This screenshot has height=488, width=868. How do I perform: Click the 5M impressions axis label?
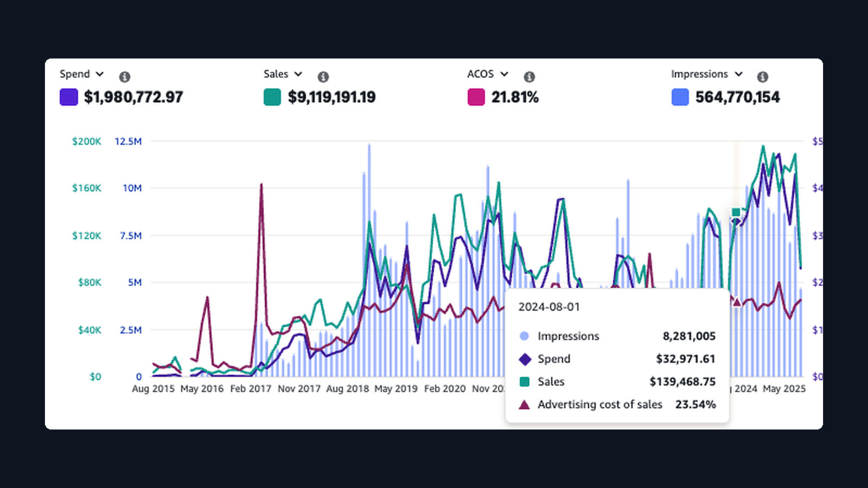click(x=135, y=282)
